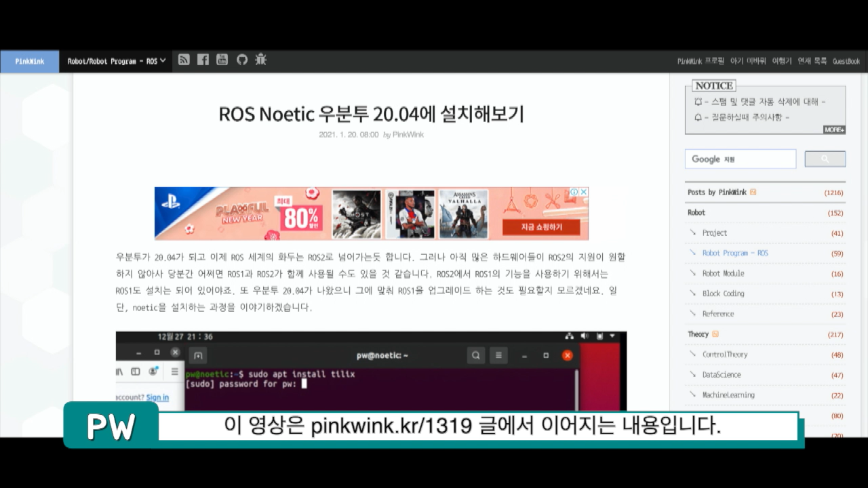Click the MORE+ button in the Notice box
Viewport: 868px width, 488px height.
pyautogui.click(x=834, y=129)
